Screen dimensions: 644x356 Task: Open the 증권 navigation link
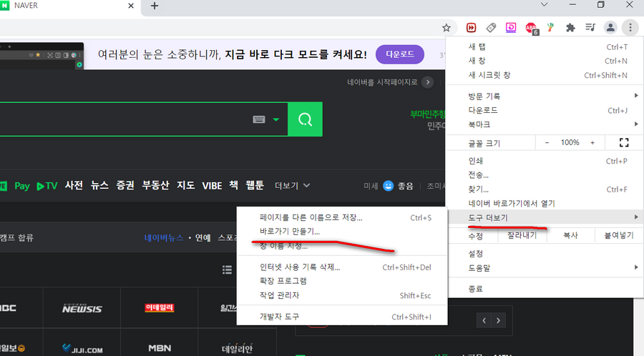(125, 185)
